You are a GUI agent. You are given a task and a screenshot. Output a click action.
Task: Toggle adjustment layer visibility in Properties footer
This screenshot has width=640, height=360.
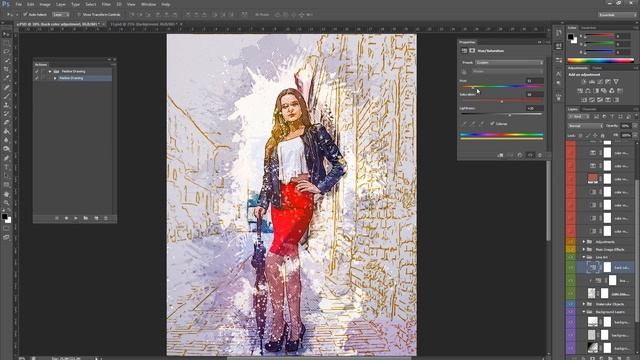point(530,155)
